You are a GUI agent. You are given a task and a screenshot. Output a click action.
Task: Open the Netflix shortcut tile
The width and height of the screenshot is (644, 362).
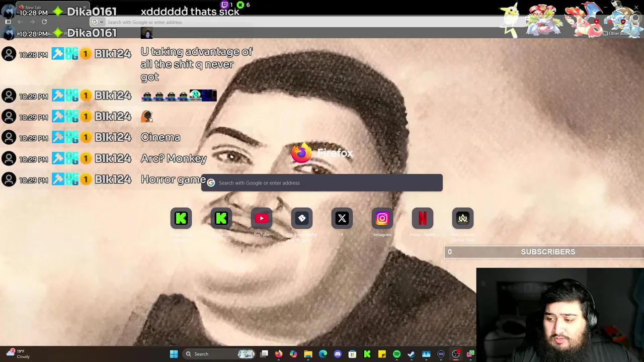[x=423, y=218]
